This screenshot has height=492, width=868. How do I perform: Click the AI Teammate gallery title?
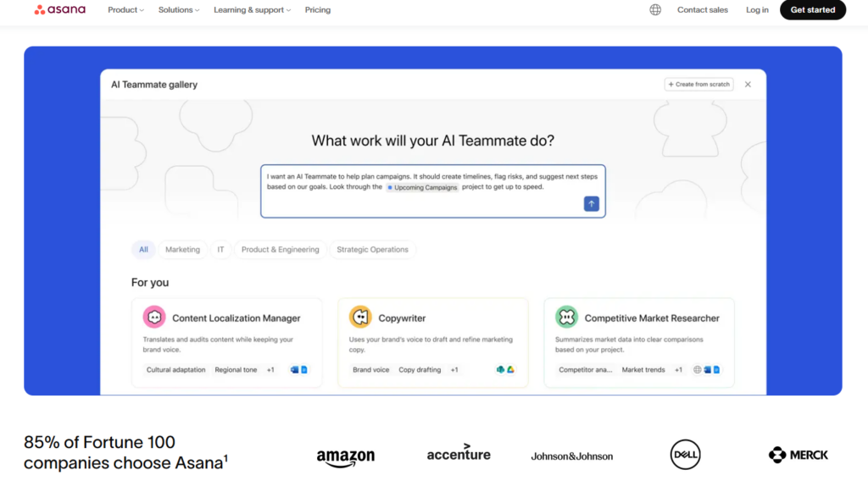(154, 85)
